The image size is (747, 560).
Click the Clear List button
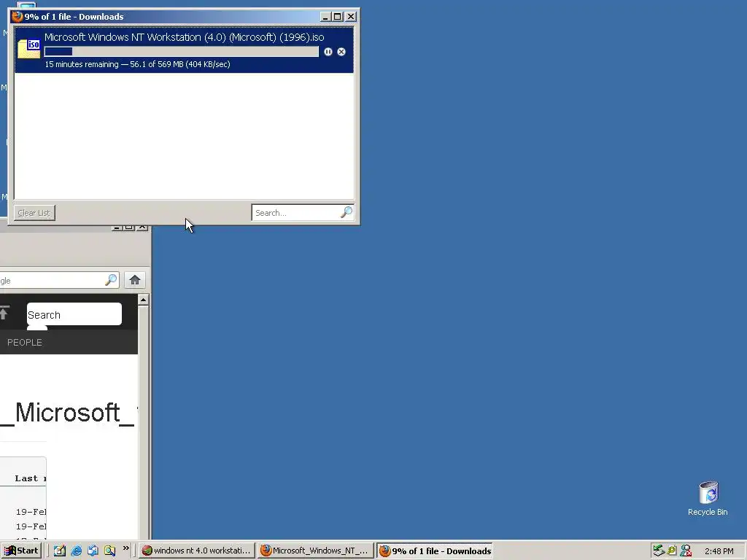click(34, 213)
